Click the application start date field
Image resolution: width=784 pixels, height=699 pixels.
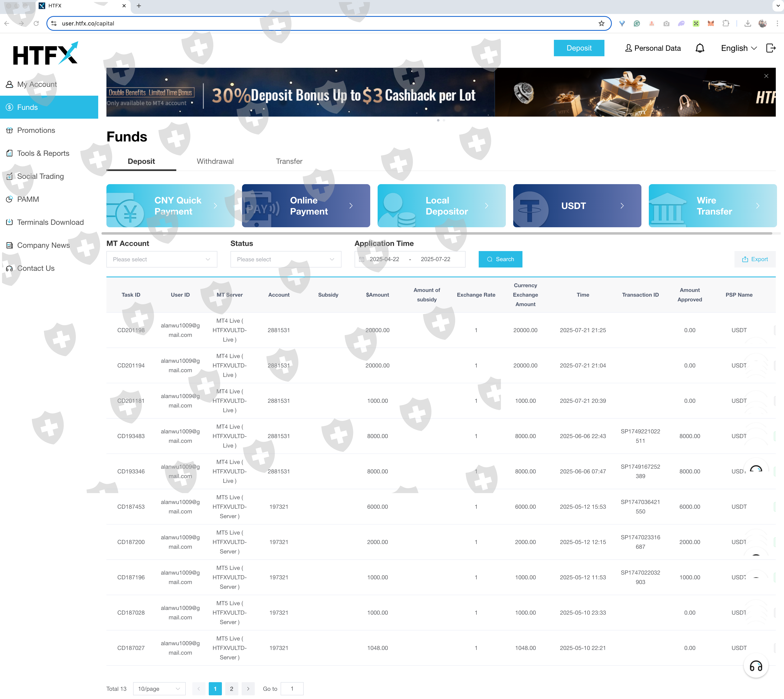(x=384, y=259)
